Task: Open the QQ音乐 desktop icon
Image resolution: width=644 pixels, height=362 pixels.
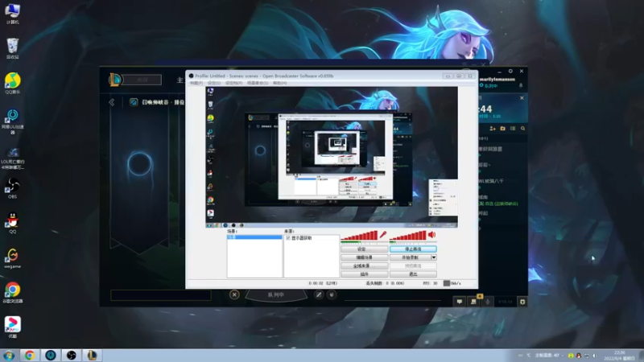Action: [12, 84]
